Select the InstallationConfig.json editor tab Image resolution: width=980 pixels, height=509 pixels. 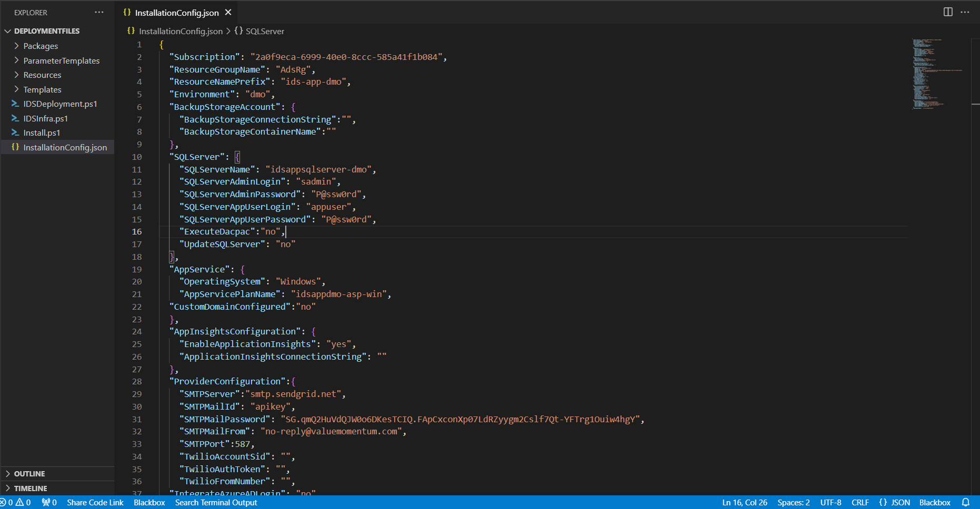(x=177, y=13)
